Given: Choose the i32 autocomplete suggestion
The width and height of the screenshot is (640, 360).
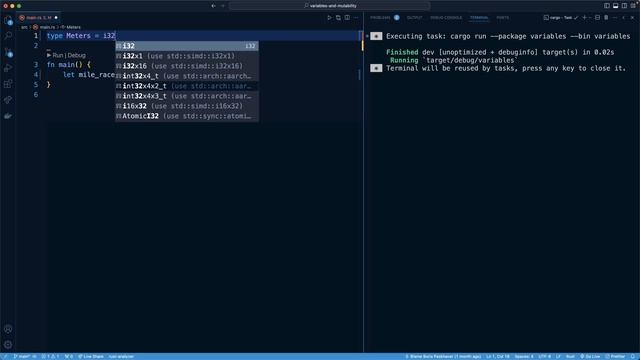Looking at the screenshot, I should pos(187,46).
